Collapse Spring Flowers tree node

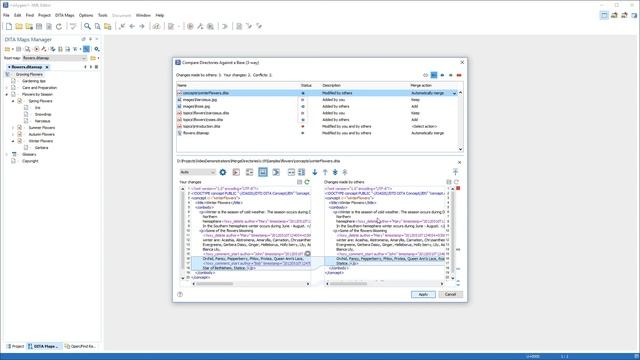pos(13,101)
